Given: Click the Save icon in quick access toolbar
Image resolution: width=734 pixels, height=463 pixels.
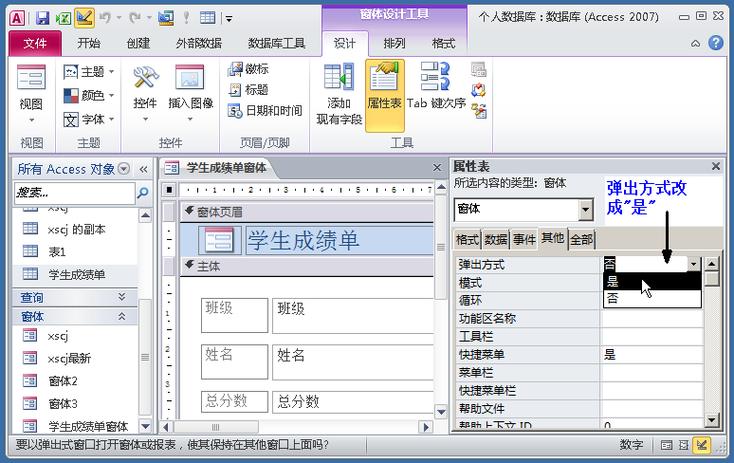Looking at the screenshot, I should (43, 18).
